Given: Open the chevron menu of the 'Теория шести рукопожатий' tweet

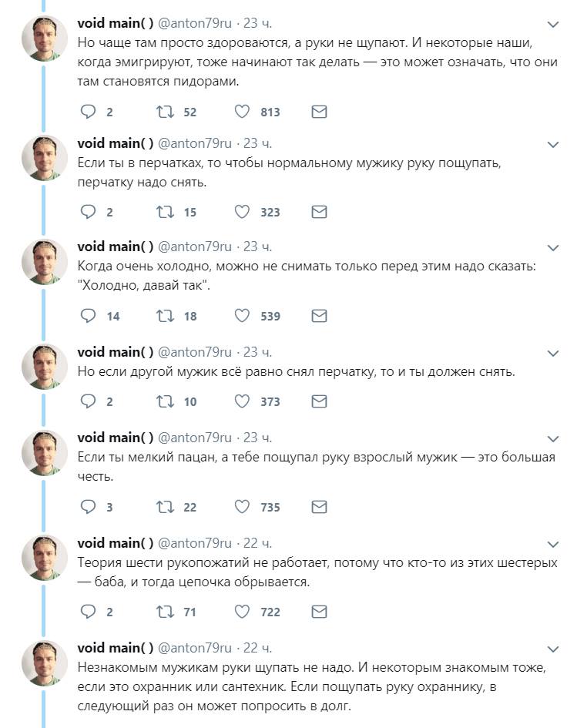Looking at the screenshot, I should tap(552, 544).
